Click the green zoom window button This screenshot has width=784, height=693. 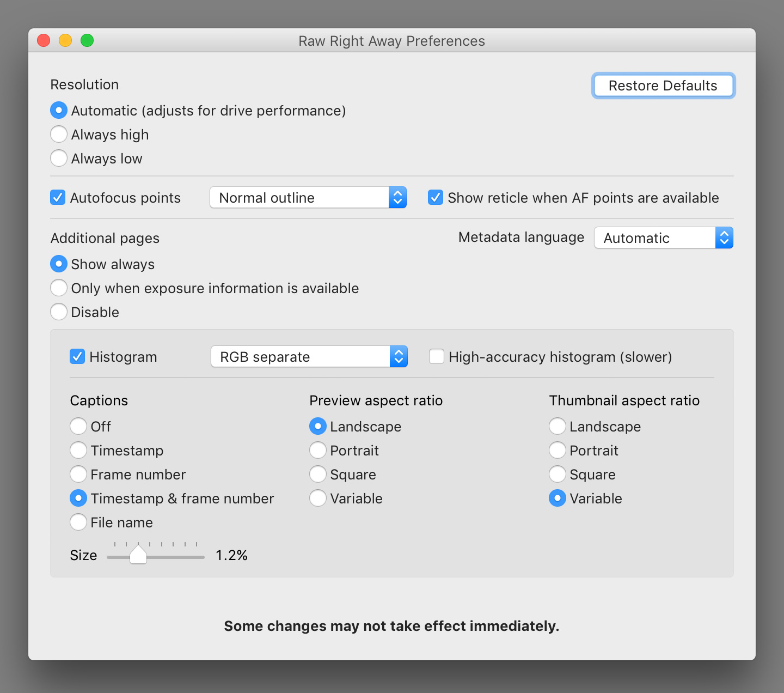[87, 40]
